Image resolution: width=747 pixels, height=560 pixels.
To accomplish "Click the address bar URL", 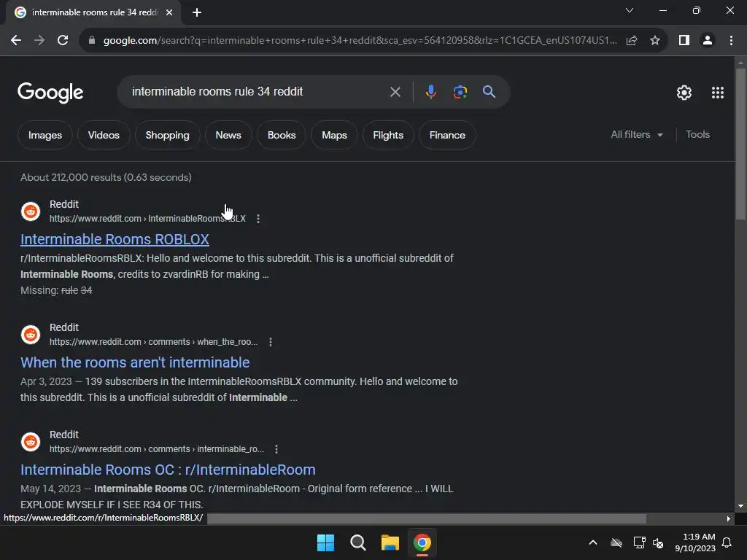I will [360, 41].
